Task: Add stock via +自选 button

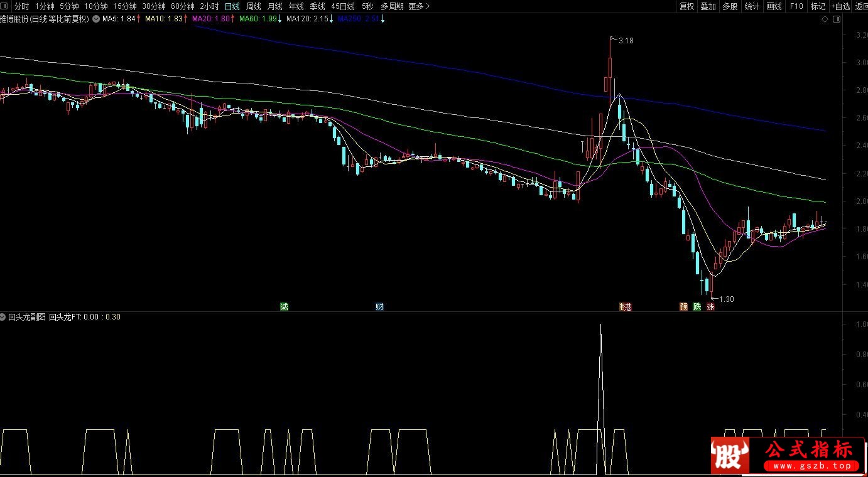Action: (840, 6)
